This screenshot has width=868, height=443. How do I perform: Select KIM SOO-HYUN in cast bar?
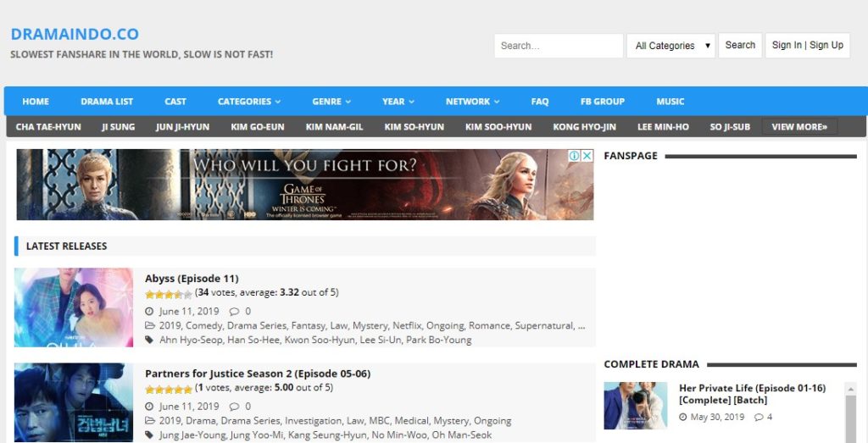coord(498,127)
